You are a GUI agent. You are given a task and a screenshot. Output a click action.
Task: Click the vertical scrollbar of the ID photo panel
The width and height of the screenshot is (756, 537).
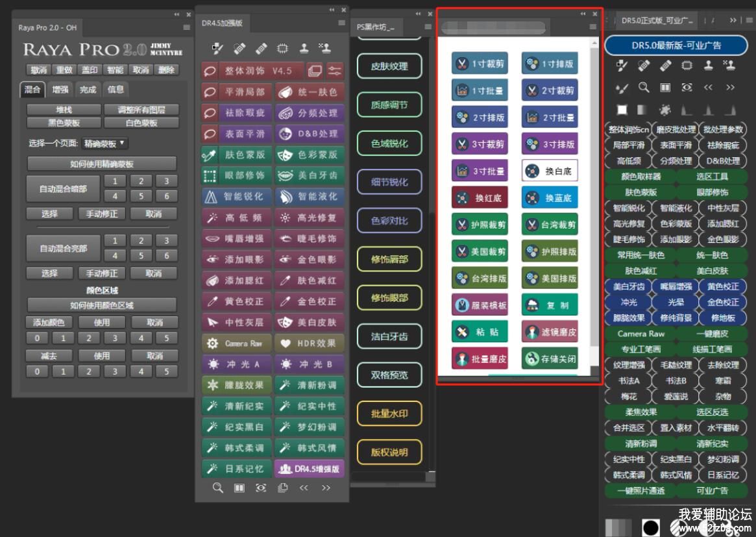coord(595,195)
